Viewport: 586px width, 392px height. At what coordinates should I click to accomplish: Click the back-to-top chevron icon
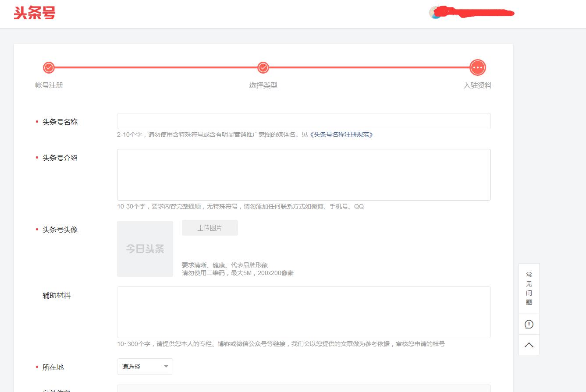coord(529,345)
